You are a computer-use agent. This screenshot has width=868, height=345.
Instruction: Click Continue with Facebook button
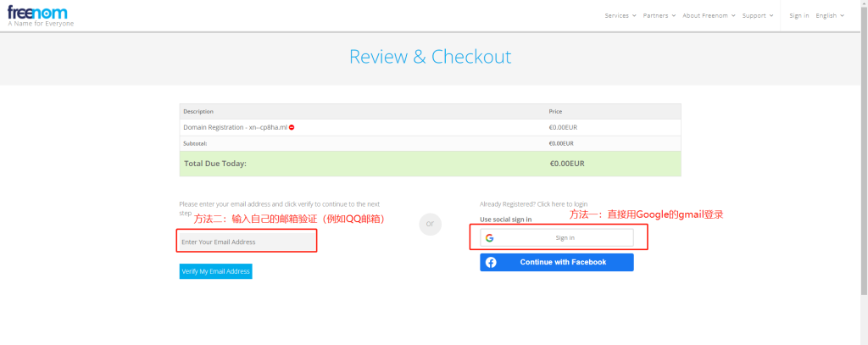(x=557, y=263)
